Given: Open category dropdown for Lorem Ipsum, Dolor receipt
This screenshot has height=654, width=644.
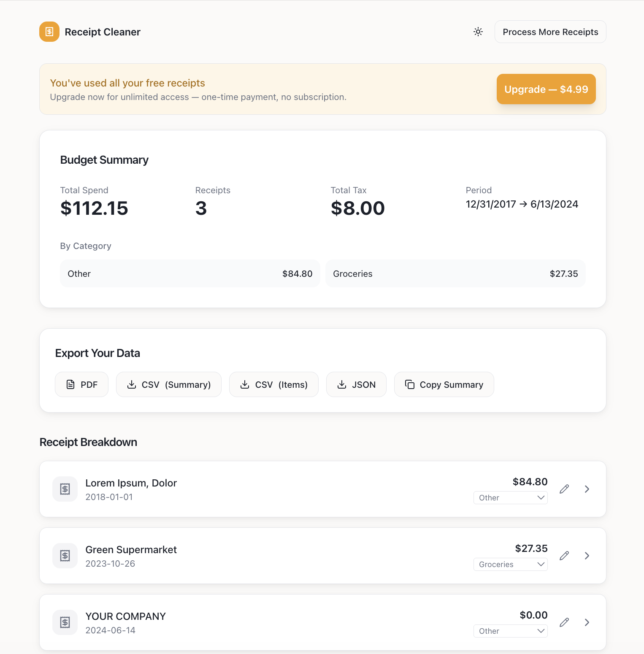Looking at the screenshot, I should tap(511, 498).
